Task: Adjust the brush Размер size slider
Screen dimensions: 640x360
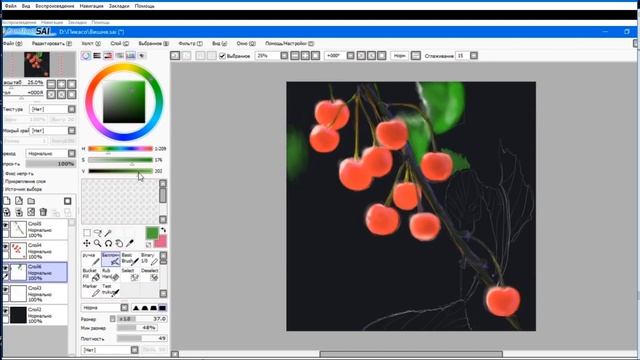Action: pyautogui.click(x=142, y=319)
